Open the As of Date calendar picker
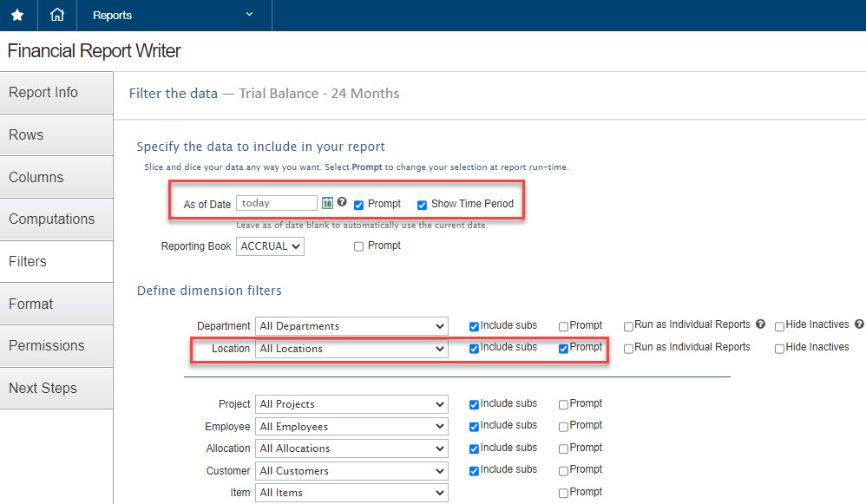 (x=327, y=203)
